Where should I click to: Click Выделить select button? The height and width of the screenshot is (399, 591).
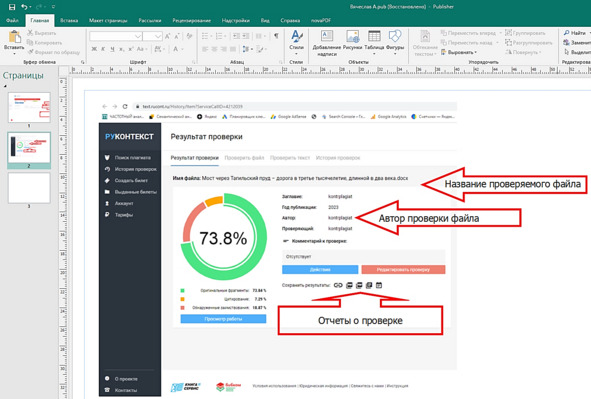(577, 52)
